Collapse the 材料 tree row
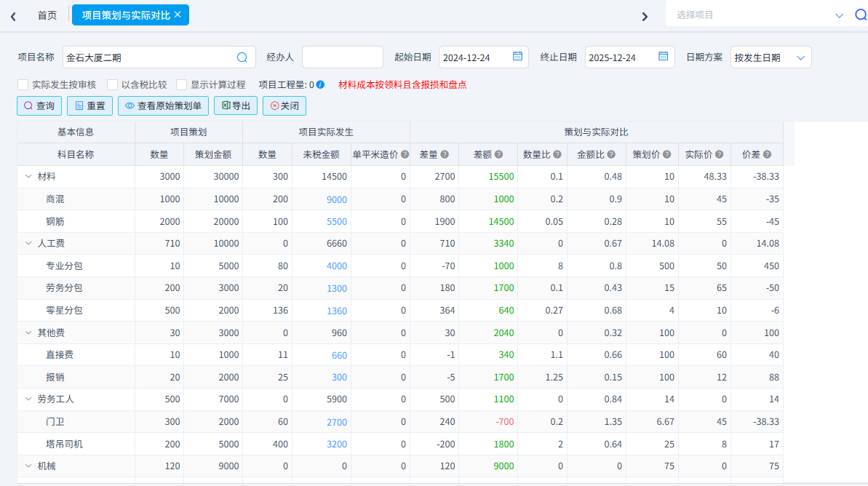Screen dimensions: 868x486 click(28, 177)
